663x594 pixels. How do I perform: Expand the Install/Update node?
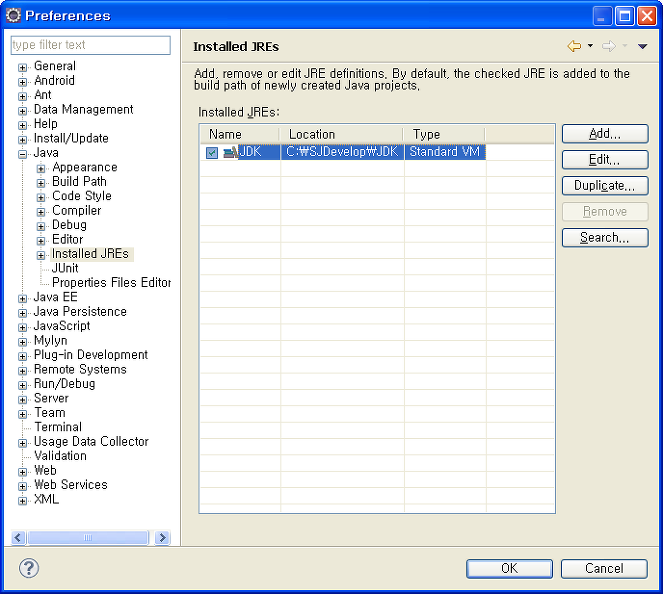coord(22,140)
